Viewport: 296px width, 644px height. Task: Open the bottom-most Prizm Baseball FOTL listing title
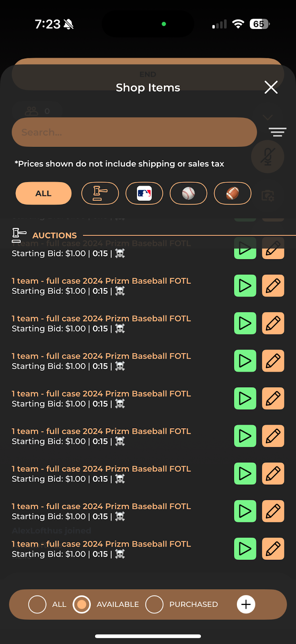[101, 544]
